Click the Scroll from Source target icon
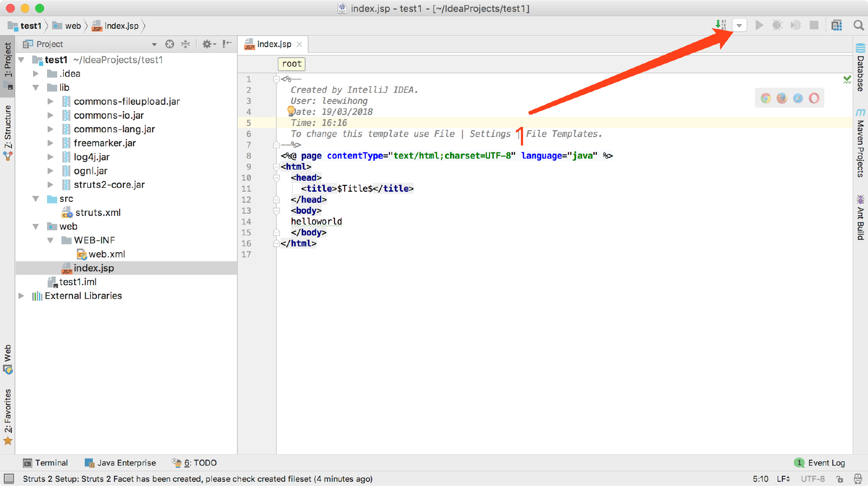The image size is (868, 486). (x=170, y=44)
